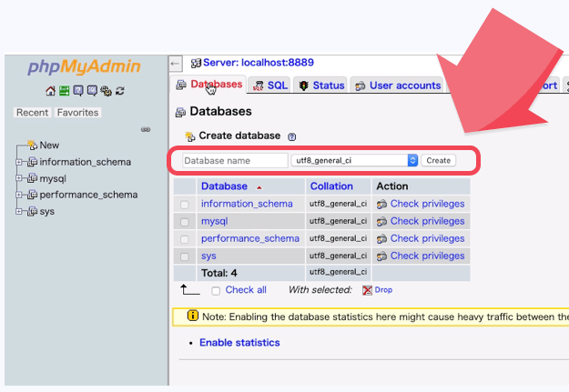Tick the Check all checkbox
Image resolution: width=569 pixels, height=392 pixels.
[x=216, y=291]
